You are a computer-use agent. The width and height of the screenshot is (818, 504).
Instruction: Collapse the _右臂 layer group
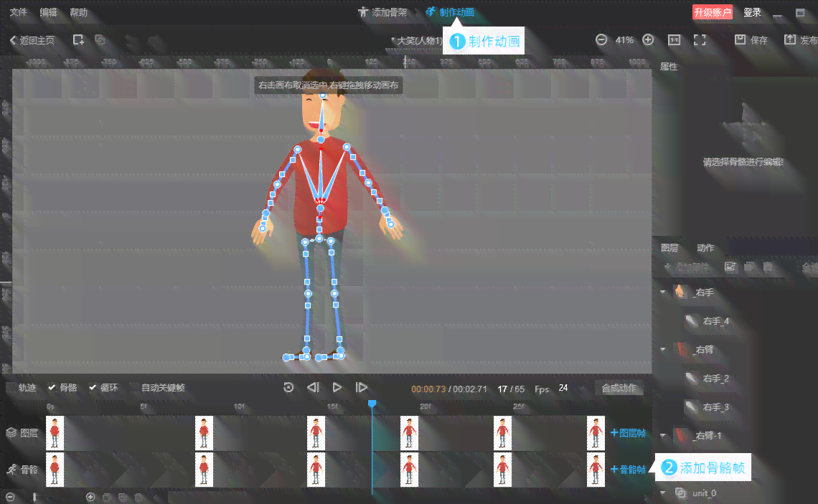tap(663, 350)
